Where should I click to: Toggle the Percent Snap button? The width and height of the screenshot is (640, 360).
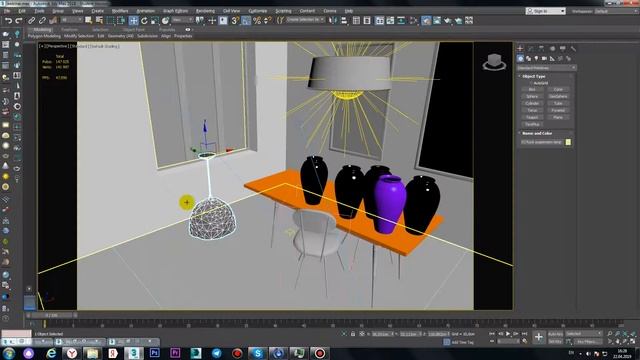coord(257,20)
